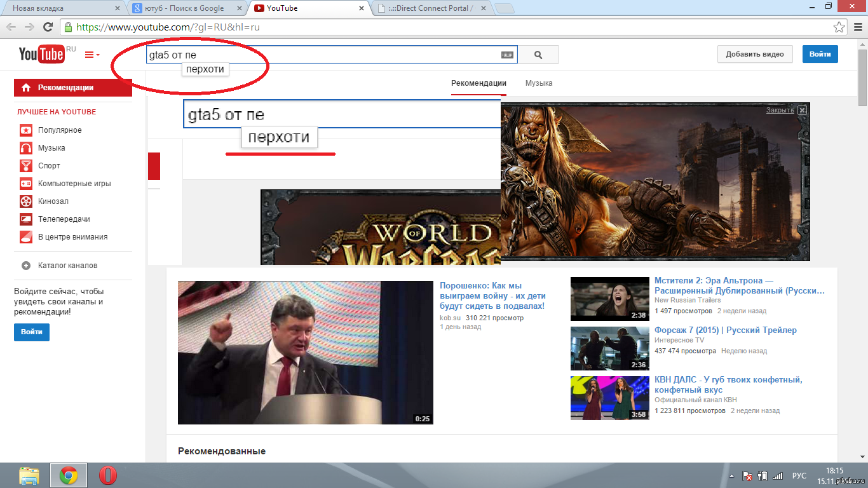Screen dimensions: 868x488
Task: Click 'Официальный канал КВН' channel name
Action: pos(696,400)
